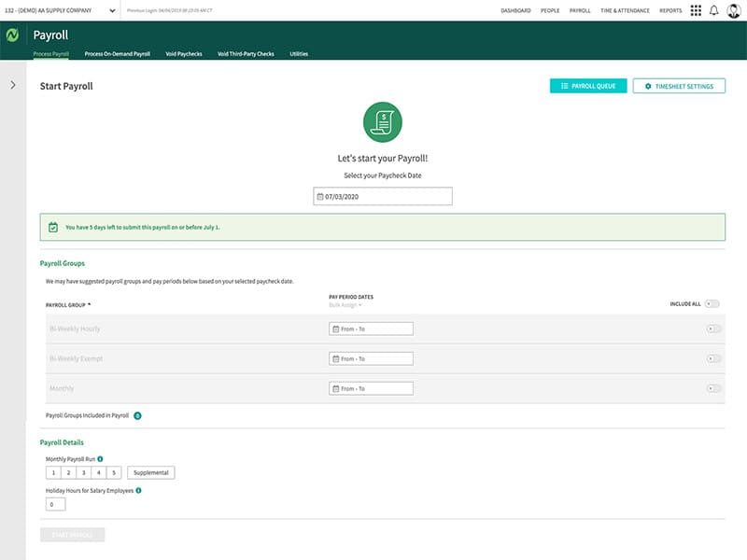Click the Payroll Groups Included count badge

point(137,415)
